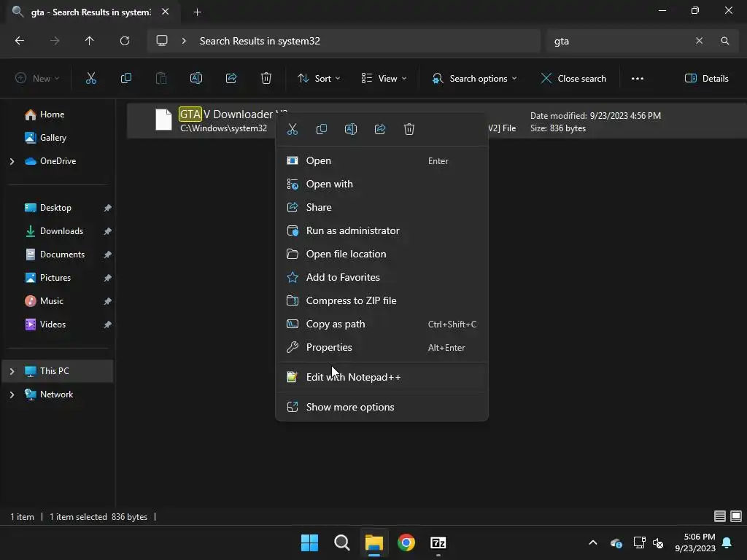The width and height of the screenshot is (747, 560).
Task: Go back with the left arrow button
Action: [x=20, y=41]
